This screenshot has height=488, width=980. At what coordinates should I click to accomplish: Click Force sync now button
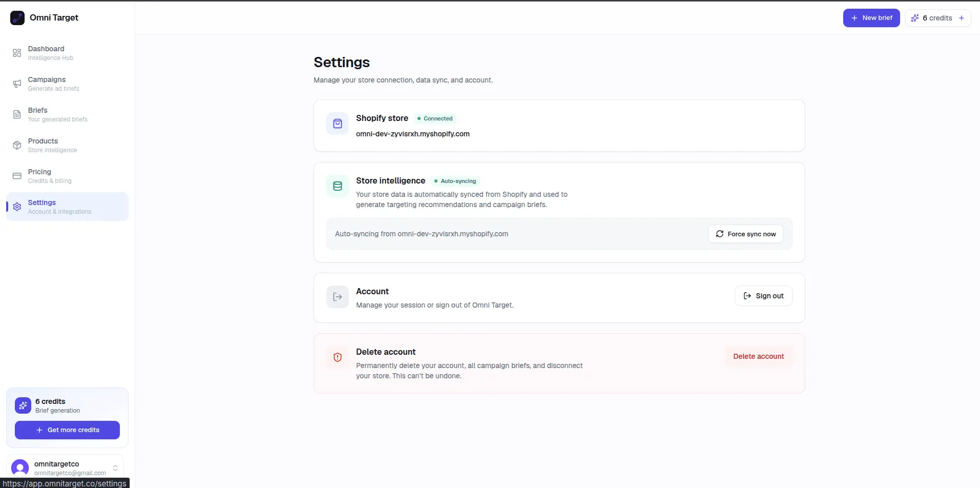point(746,234)
